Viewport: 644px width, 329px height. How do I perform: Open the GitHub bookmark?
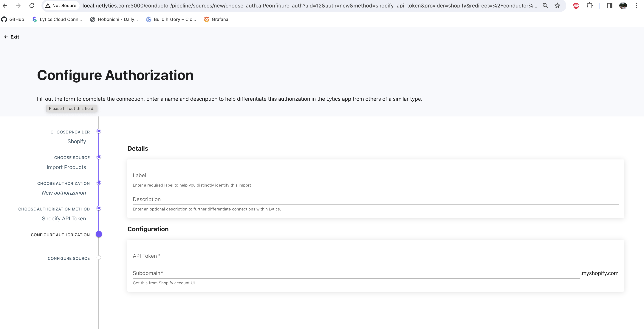coord(13,19)
